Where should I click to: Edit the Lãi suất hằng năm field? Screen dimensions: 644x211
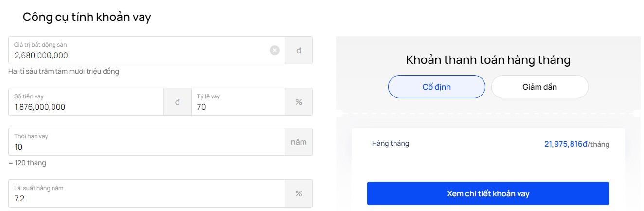click(146, 193)
